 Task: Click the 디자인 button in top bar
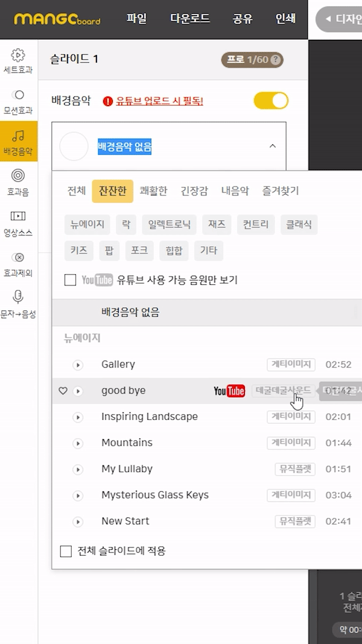pyautogui.click(x=338, y=19)
